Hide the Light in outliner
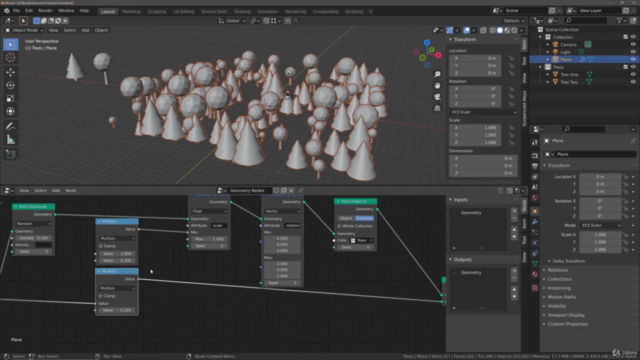 pyautogui.click(x=633, y=52)
